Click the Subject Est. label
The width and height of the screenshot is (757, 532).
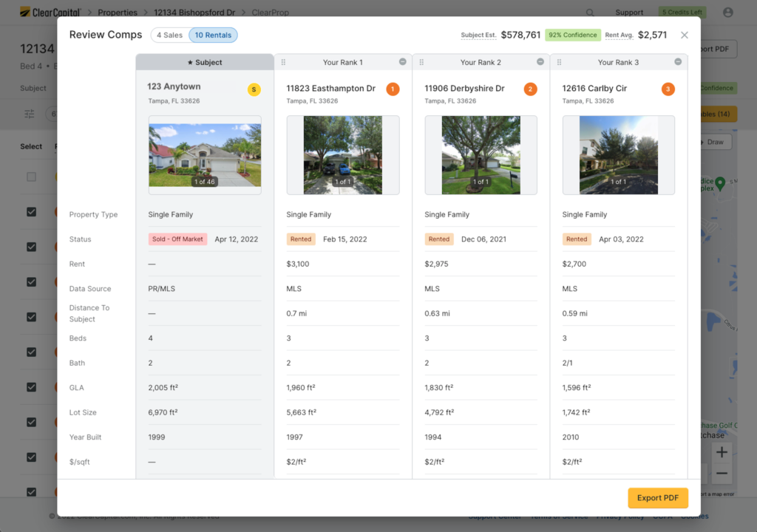pyautogui.click(x=478, y=35)
